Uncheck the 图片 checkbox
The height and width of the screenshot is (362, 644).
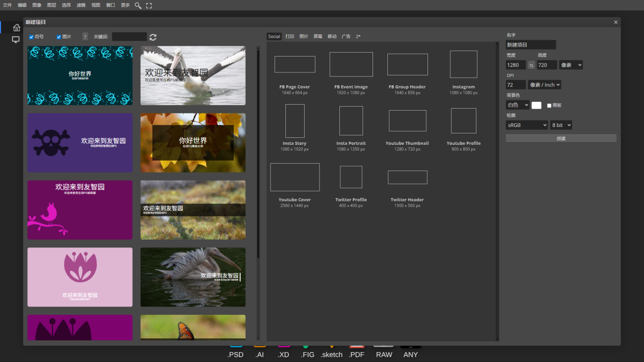point(59,37)
